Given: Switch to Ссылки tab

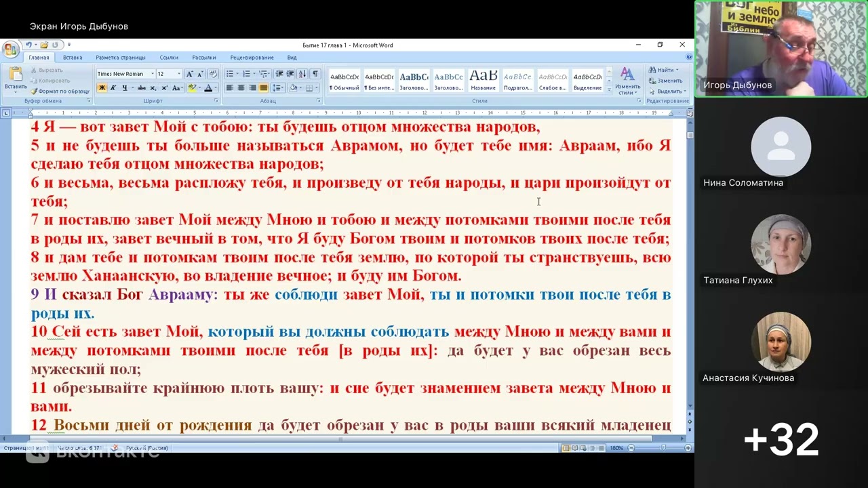Looking at the screenshot, I should (x=169, y=58).
